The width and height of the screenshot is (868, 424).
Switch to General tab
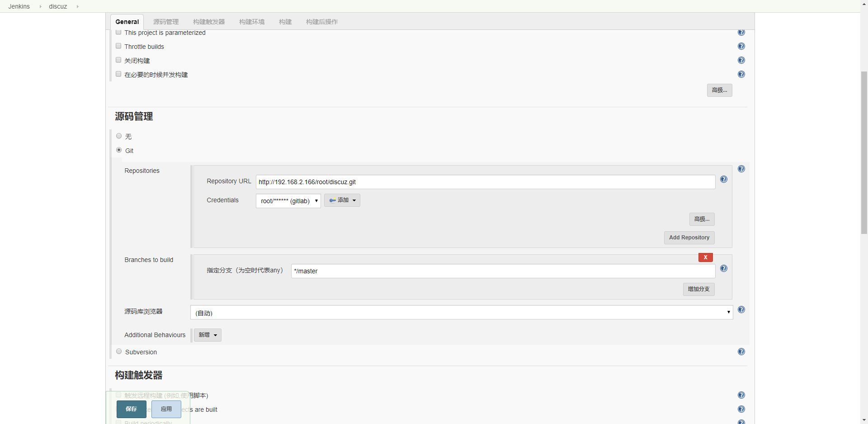point(127,22)
